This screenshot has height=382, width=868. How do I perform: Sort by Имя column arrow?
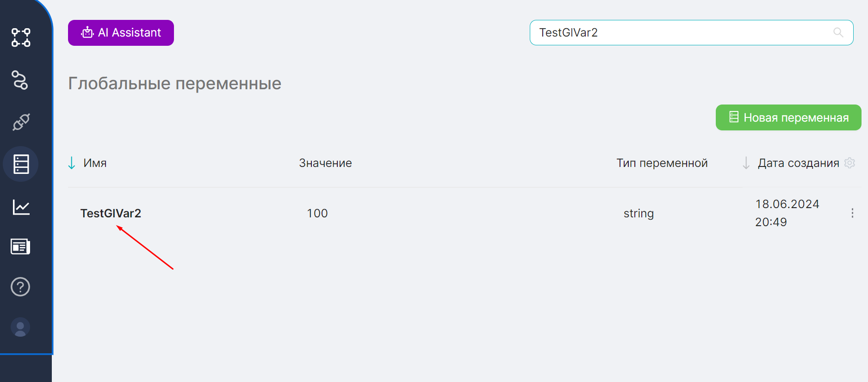[72, 163]
